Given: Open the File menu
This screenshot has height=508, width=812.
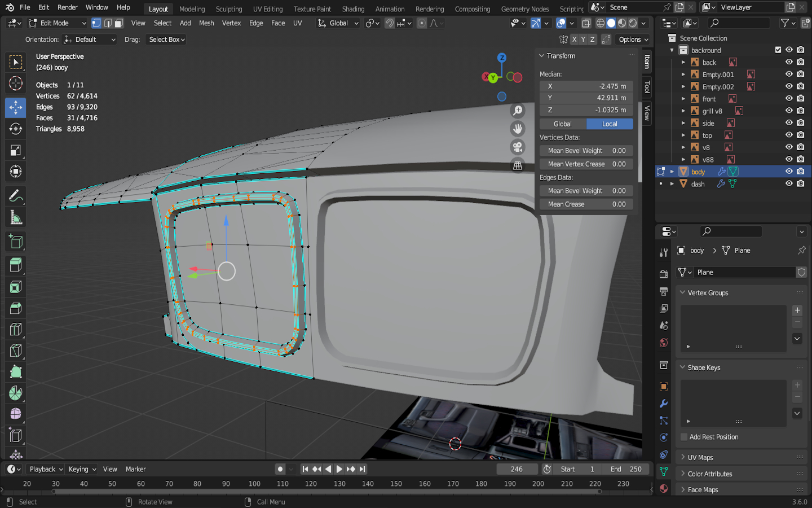Looking at the screenshot, I should click(25, 7).
